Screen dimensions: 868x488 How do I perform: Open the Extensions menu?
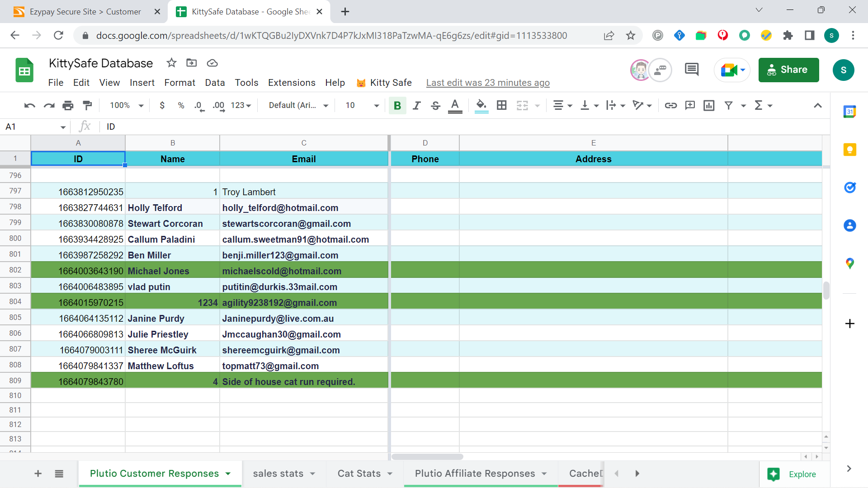tap(292, 83)
